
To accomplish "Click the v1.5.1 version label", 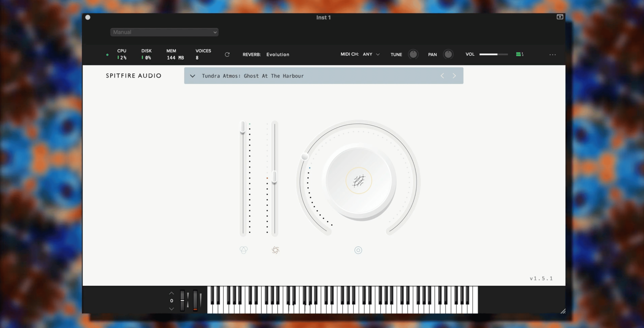I will point(541,278).
